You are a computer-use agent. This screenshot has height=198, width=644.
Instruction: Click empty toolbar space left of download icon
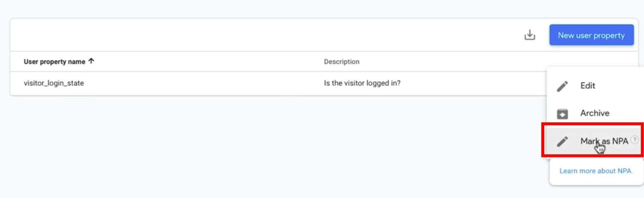click(265, 35)
